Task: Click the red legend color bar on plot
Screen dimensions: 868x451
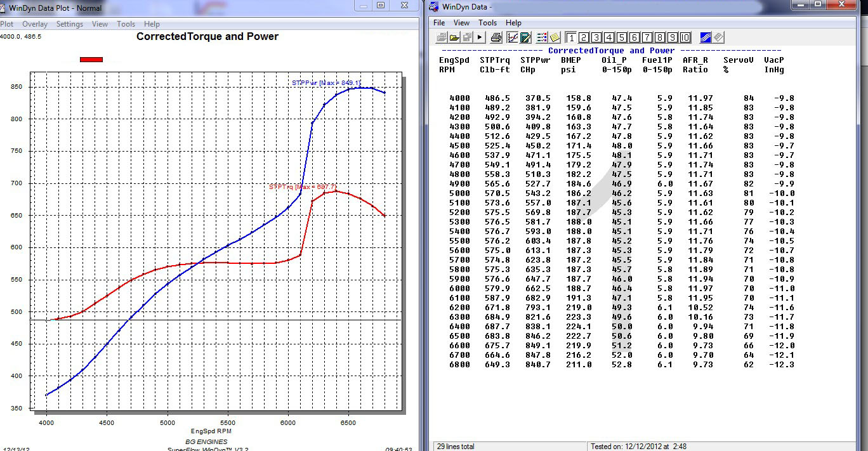Action: (91, 60)
